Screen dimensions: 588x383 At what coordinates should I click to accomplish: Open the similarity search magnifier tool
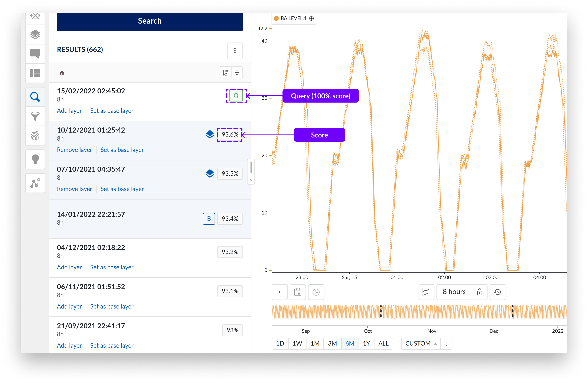tap(35, 97)
